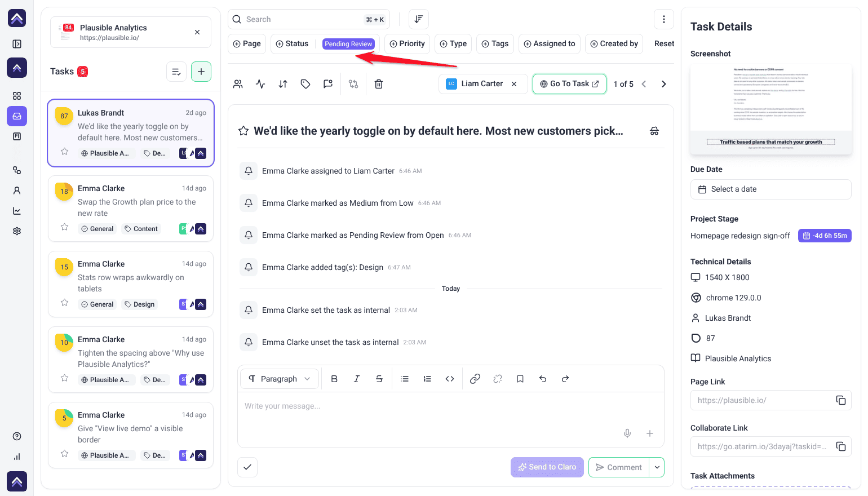Click the redo arrow in the editor
Screen dimensions: 868x496
(x=565, y=379)
